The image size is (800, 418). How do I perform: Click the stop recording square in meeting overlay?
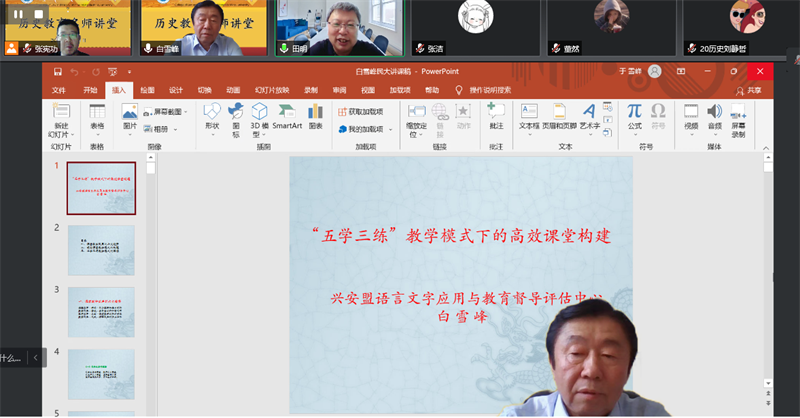coord(39,14)
